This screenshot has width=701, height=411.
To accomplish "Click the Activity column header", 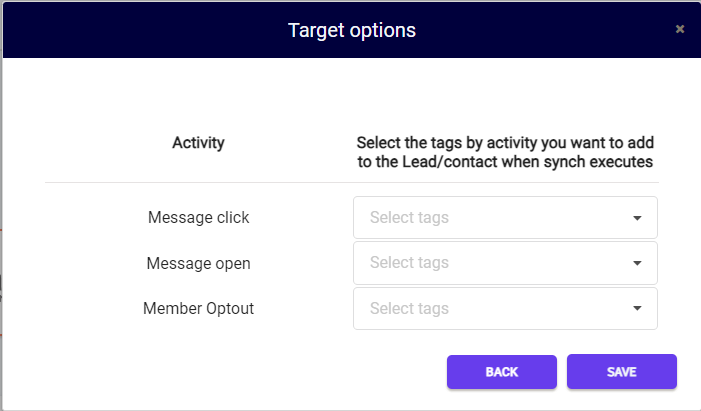I will tap(198, 143).
